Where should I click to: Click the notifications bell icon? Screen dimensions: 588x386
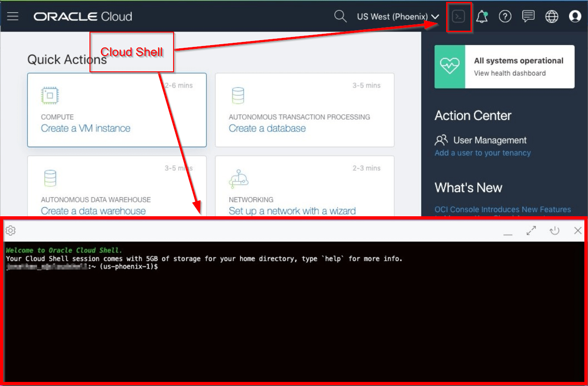pos(481,16)
